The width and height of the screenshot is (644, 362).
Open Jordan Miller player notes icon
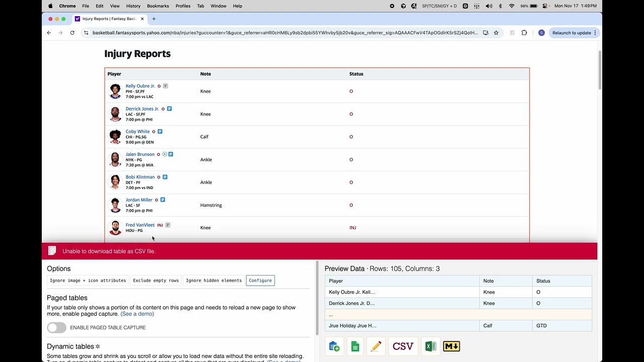(x=163, y=200)
